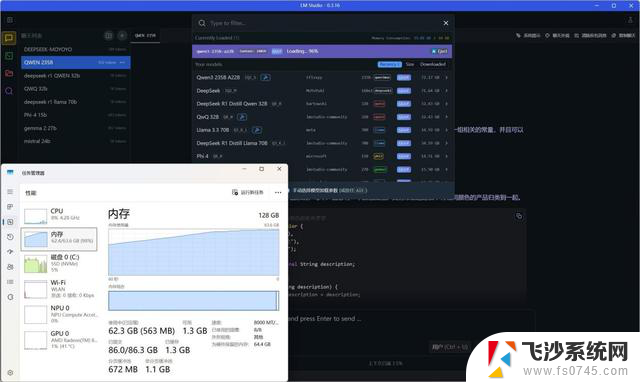Screen dimensions: 640x382
Task: Open Task Manager Performance page icon
Action: (x=10, y=222)
